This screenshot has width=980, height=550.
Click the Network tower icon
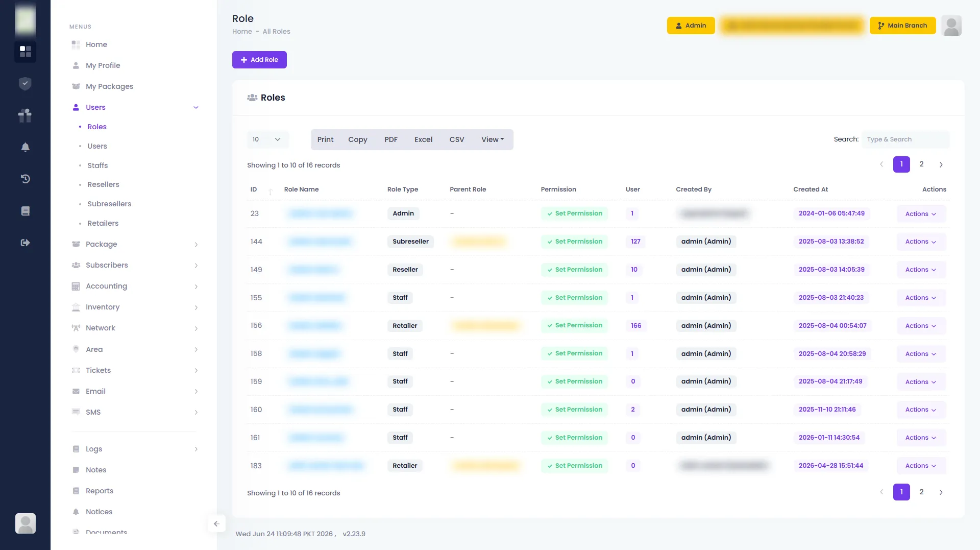point(76,328)
